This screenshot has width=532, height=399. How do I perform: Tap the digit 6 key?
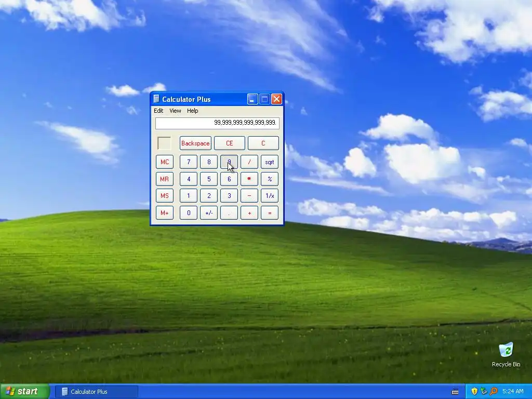[x=229, y=179]
